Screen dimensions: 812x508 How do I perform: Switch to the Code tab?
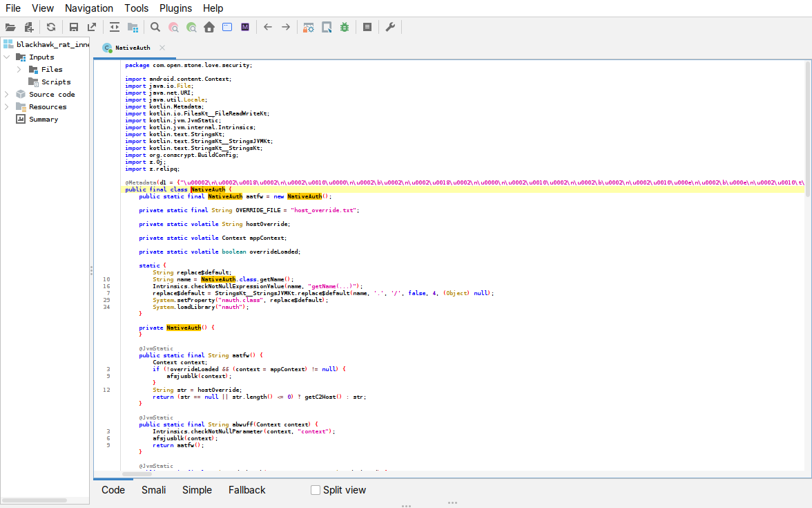tap(113, 490)
